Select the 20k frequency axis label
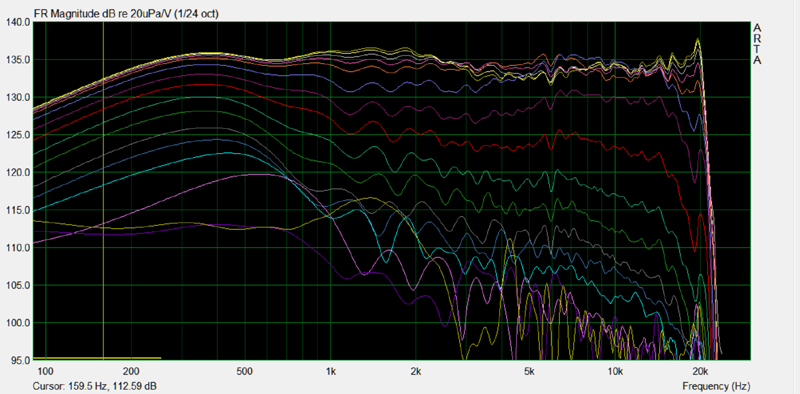 701,371
